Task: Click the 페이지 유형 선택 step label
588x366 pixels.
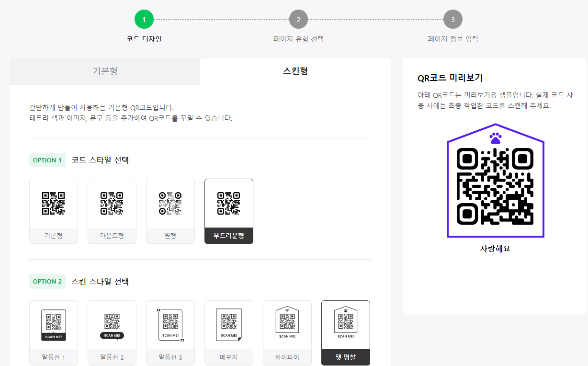Action: coord(298,39)
